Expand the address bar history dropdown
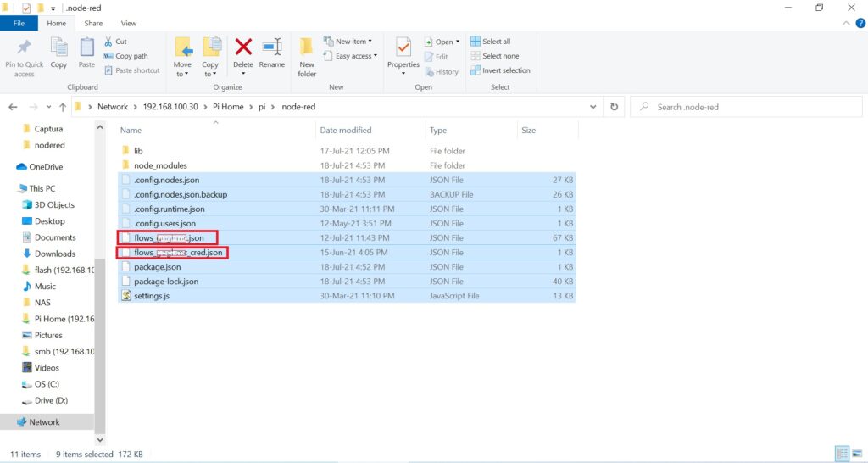The image size is (868, 463). (593, 107)
